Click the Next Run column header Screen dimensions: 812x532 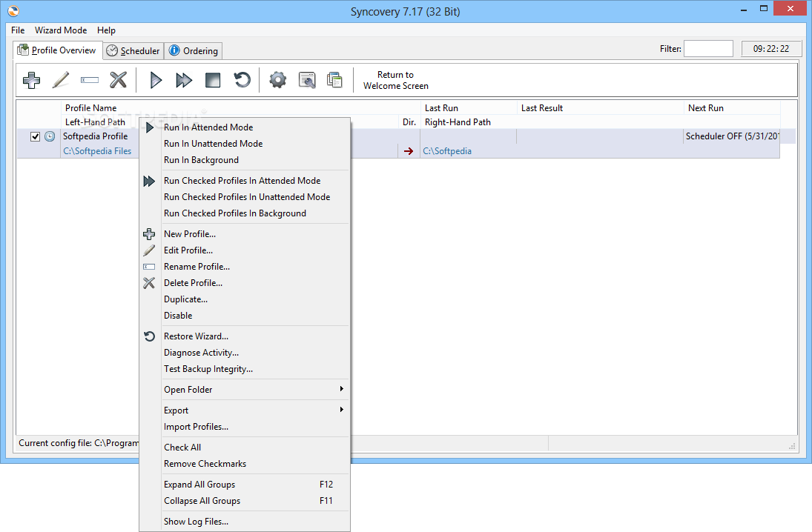(732, 107)
